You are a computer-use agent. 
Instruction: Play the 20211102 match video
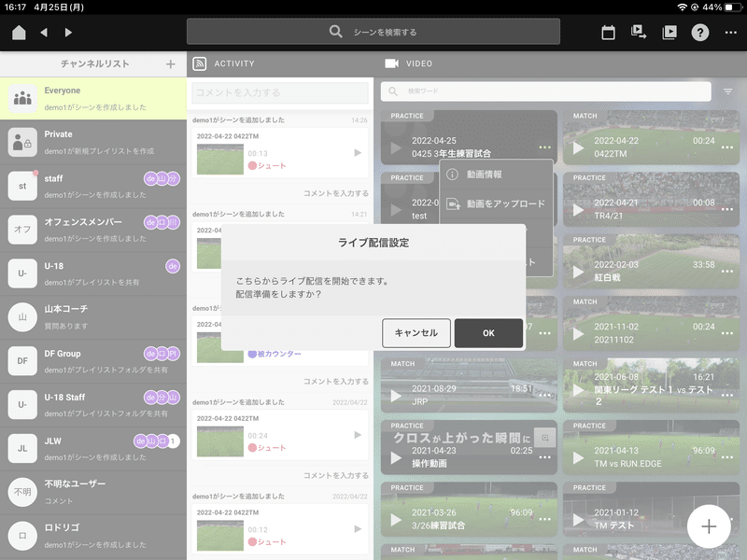point(578,333)
